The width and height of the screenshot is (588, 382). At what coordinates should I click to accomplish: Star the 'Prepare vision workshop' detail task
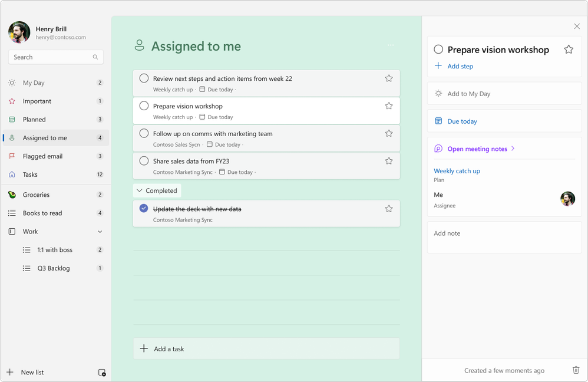pyautogui.click(x=569, y=50)
